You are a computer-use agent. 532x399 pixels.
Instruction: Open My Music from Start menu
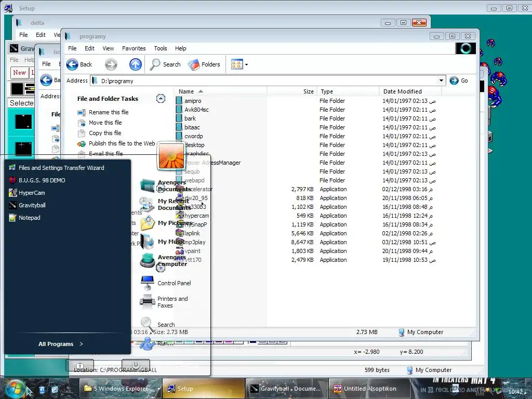[x=163, y=242]
